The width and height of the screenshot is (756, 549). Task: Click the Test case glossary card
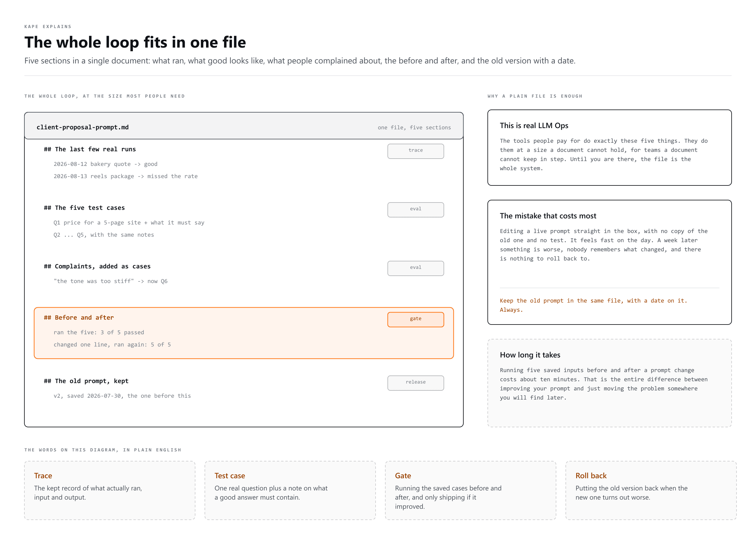pyautogui.click(x=290, y=490)
